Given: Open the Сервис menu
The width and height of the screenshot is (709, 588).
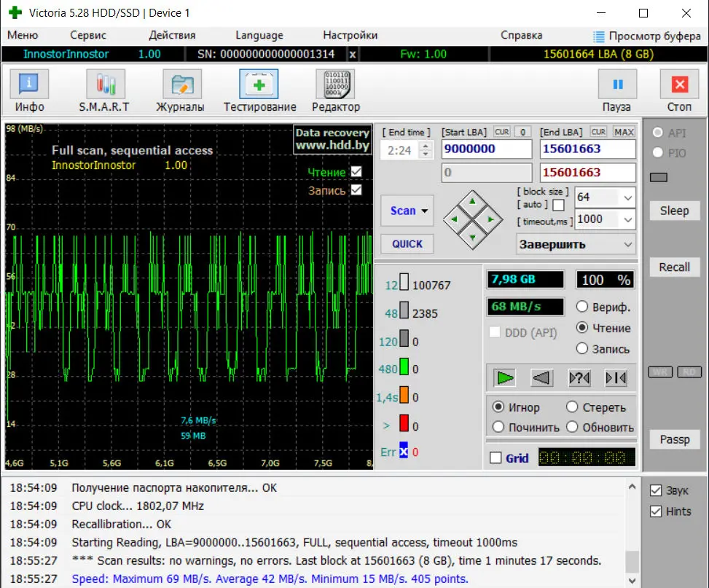Looking at the screenshot, I should click(x=88, y=35).
